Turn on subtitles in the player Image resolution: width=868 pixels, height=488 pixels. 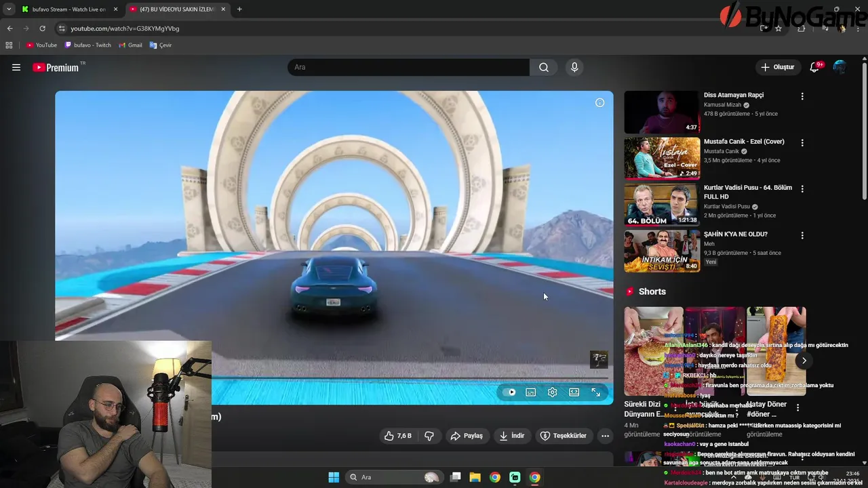(x=531, y=392)
